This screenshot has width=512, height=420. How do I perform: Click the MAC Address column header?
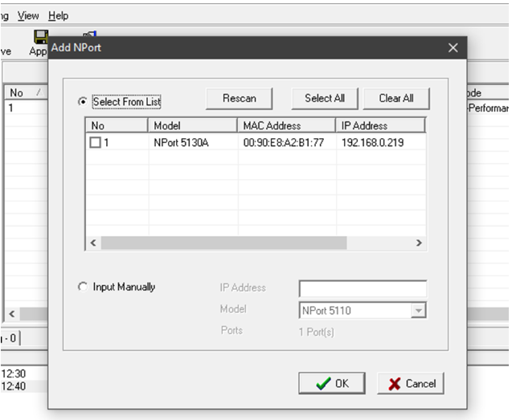pyautogui.click(x=286, y=125)
